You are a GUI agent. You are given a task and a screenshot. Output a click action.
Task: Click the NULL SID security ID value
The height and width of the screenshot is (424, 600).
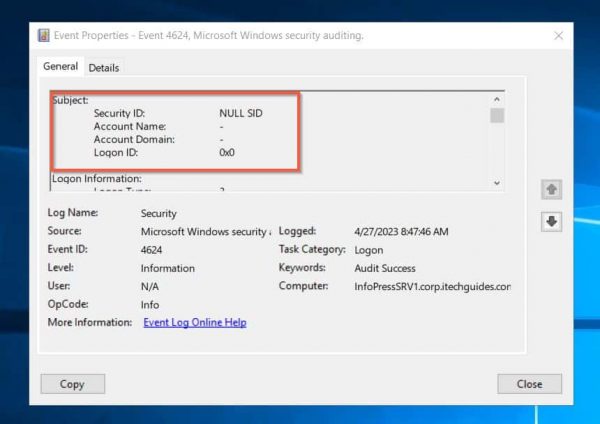(241, 113)
